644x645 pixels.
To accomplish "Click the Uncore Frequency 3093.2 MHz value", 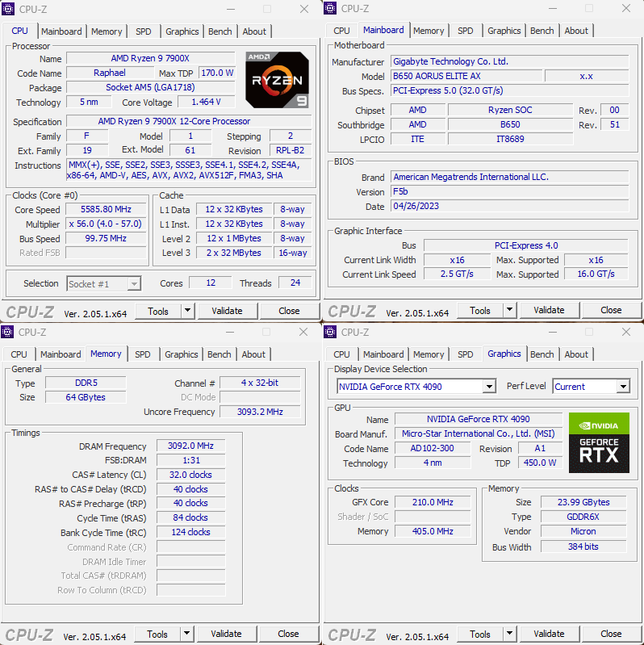I will click(260, 412).
